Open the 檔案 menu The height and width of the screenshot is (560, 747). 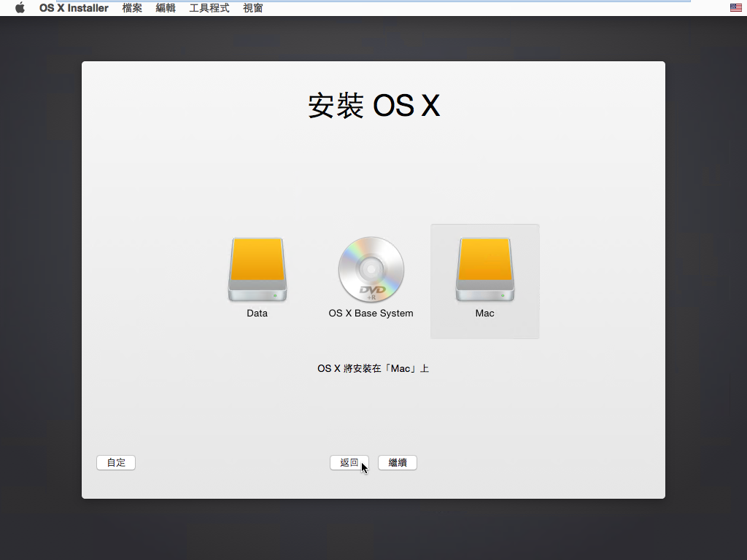[132, 8]
